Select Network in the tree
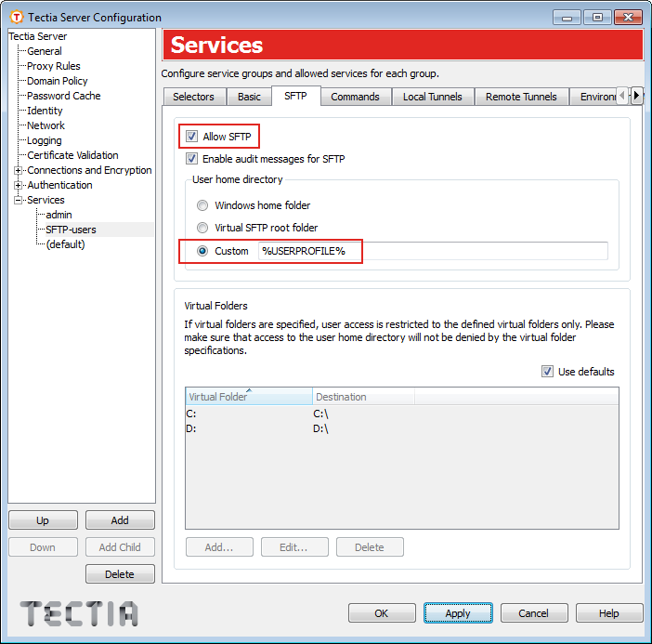652x644 pixels. click(46, 125)
